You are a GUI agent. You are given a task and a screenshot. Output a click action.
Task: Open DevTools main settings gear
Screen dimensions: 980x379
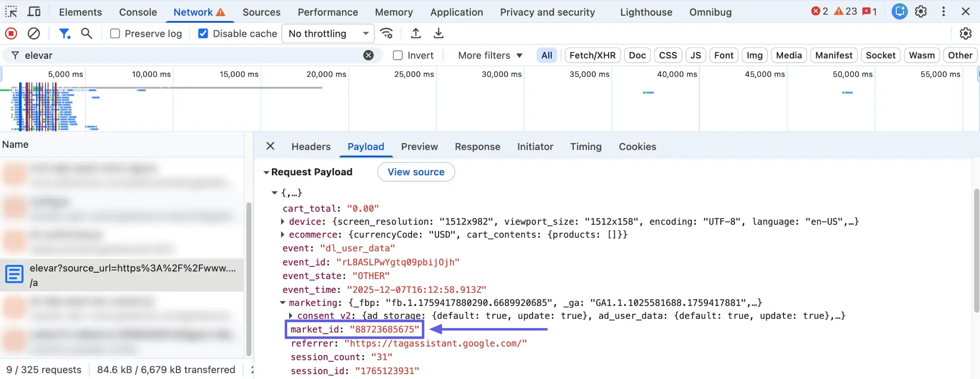coord(921,11)
